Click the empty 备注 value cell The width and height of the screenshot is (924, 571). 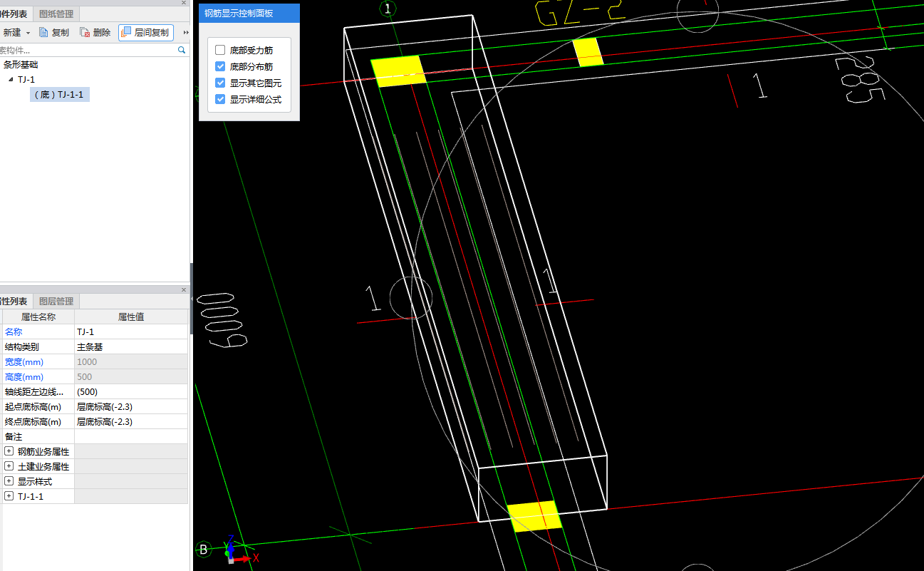(131, 436)
